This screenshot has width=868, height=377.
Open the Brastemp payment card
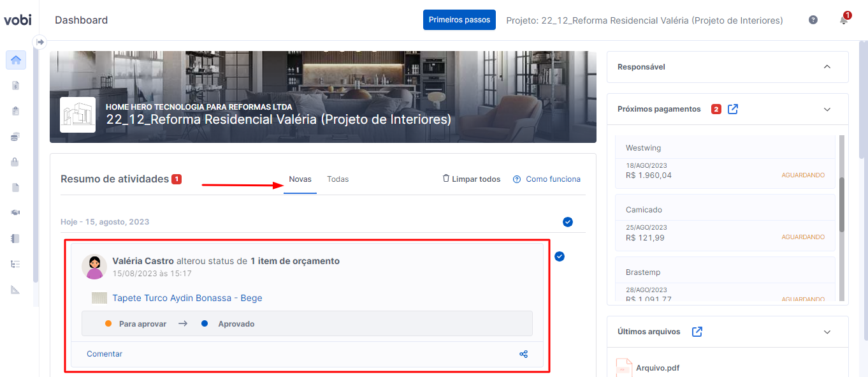(725, 279)
